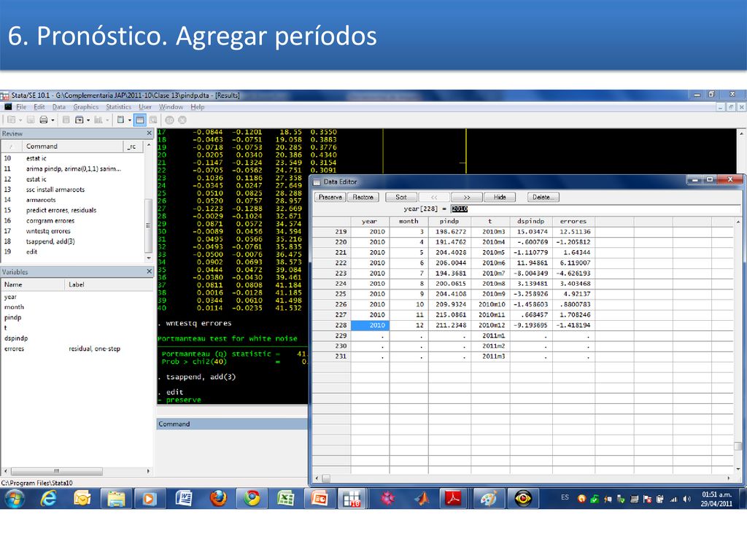Screen dimensions: 747x560
Task: Click the cell containing 2011m1
Action: [490, 335]
